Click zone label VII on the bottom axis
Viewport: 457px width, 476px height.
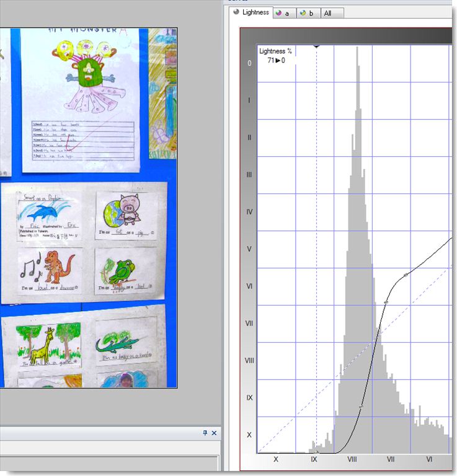[391, 459]
